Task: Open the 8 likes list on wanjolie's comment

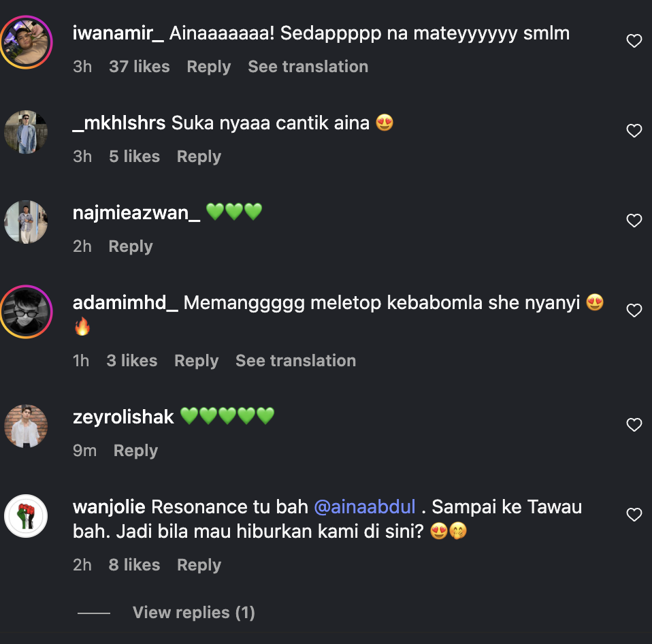Action: click(x=134, y=565)
